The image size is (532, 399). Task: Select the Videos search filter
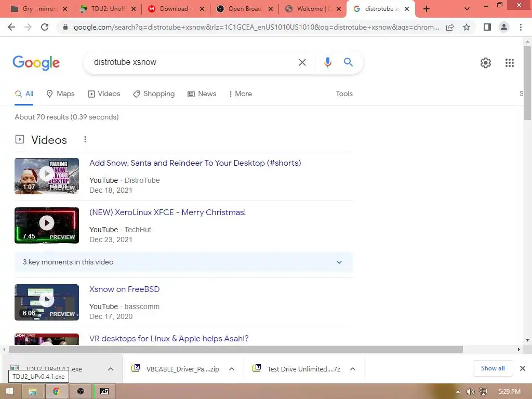[104, 94]
